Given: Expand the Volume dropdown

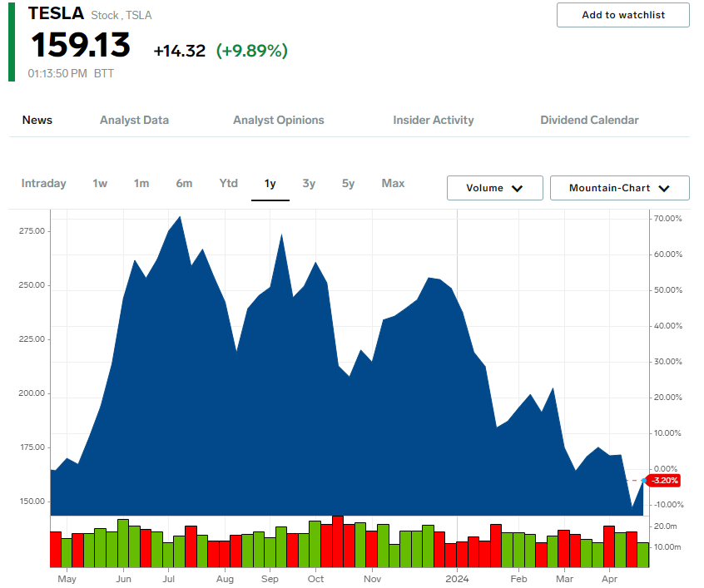Looking at the screenshot, I should click(x=494, y=188).
